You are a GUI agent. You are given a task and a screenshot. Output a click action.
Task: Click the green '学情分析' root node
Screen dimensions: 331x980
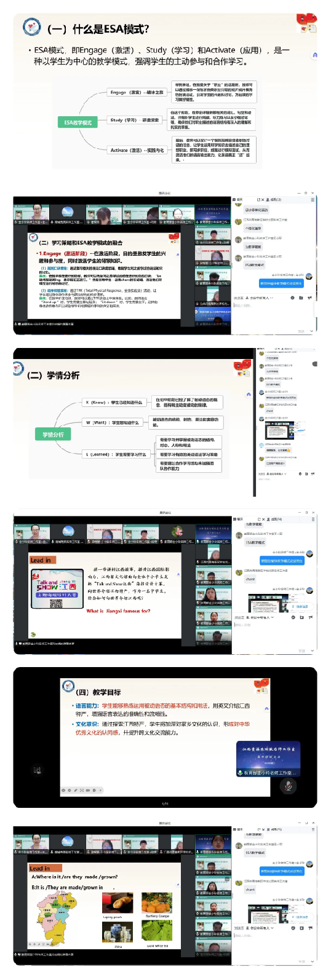(53, 435)
